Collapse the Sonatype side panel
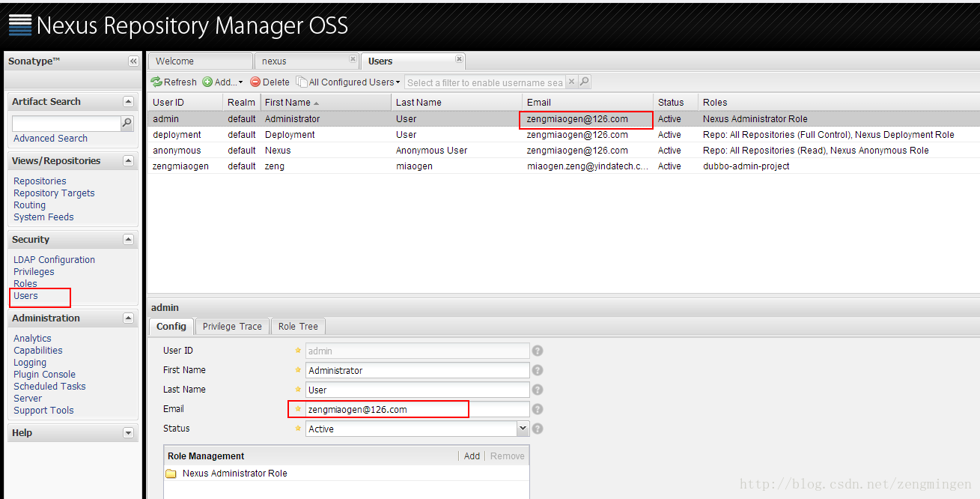The height and width of the screenshot is (499, 980). [133, 61]
